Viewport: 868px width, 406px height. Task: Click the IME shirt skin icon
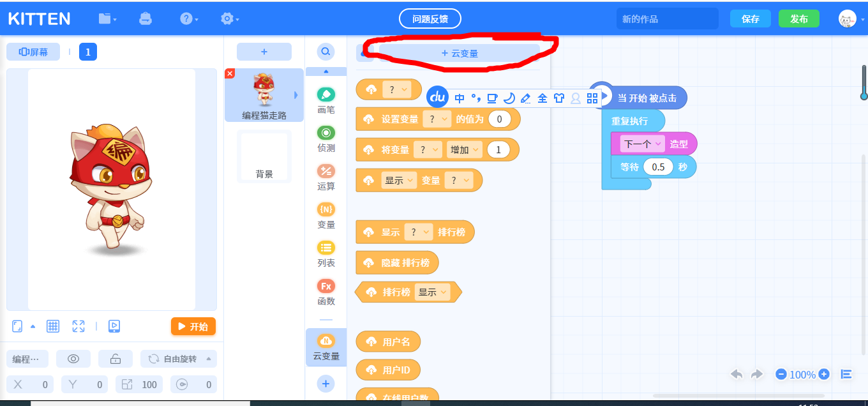pos(559,98)
